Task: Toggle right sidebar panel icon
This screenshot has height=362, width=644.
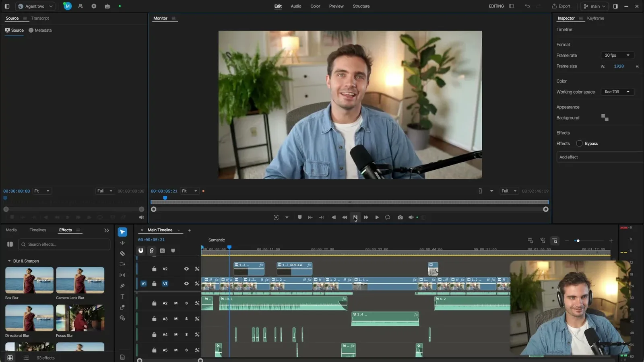Action: (615, 6)
